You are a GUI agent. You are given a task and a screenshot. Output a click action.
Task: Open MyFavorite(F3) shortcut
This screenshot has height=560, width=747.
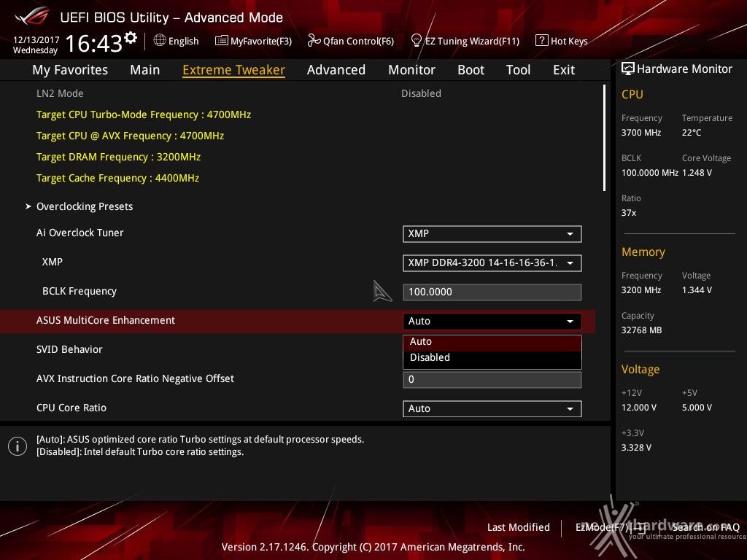tap(261, 41)
